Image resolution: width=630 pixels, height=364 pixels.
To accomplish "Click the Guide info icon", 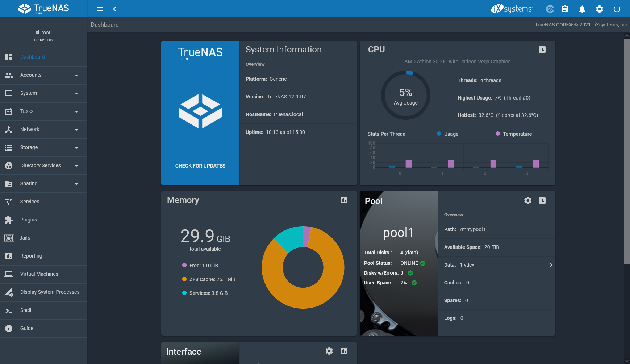I will point(9,329).
